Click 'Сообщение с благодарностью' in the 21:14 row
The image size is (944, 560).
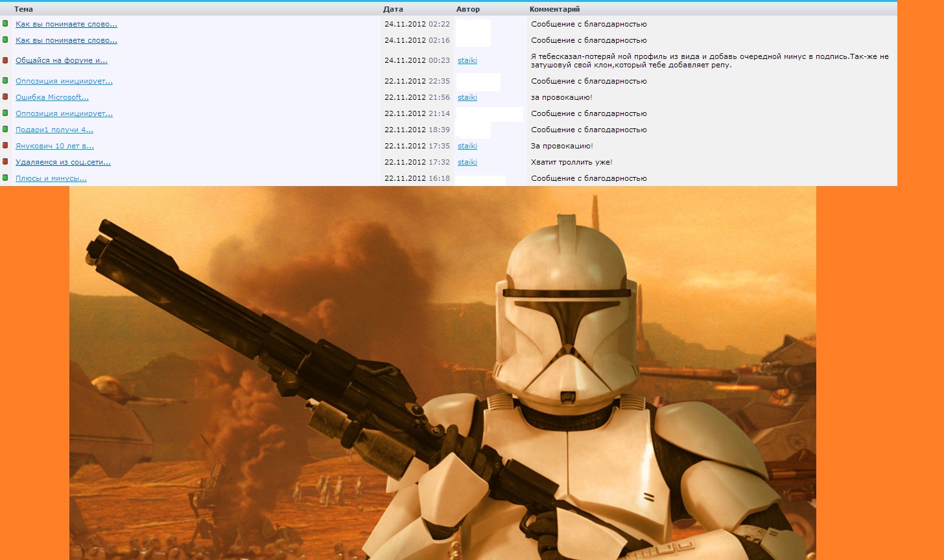coord(589,113)
